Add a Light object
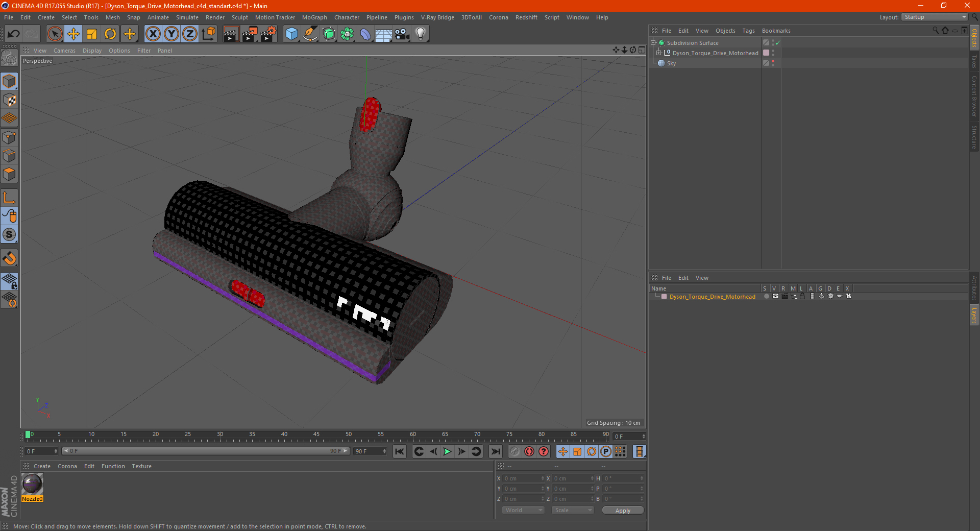 pyautogui.click(x=420, y=34)
